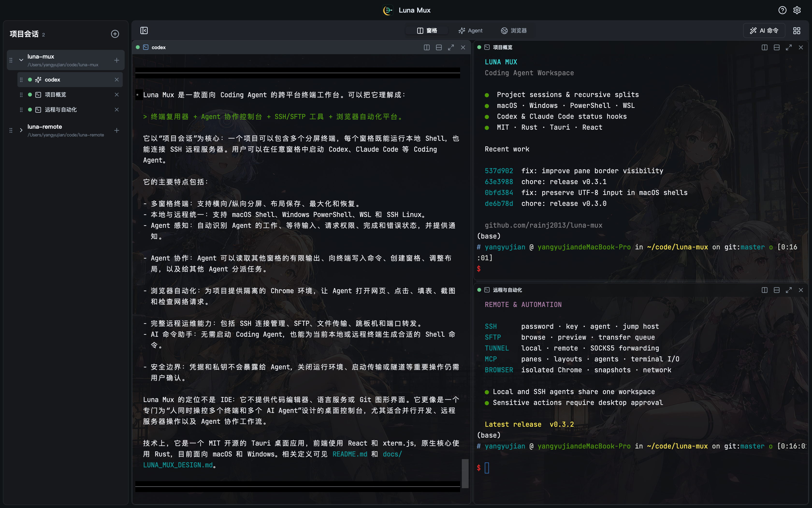This screenshot has width=812, height=508.
Task: Maximize the 项目概览 pane
Action: [x=789, y=47]
